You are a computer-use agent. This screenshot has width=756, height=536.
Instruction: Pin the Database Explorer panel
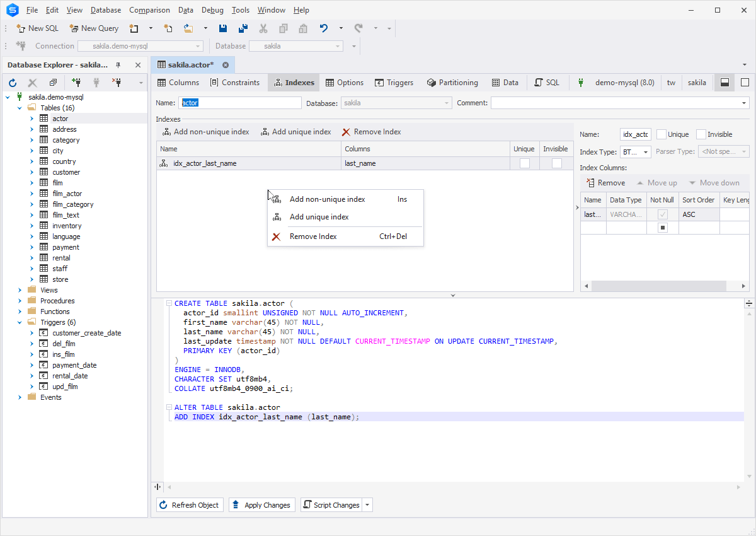118,65
